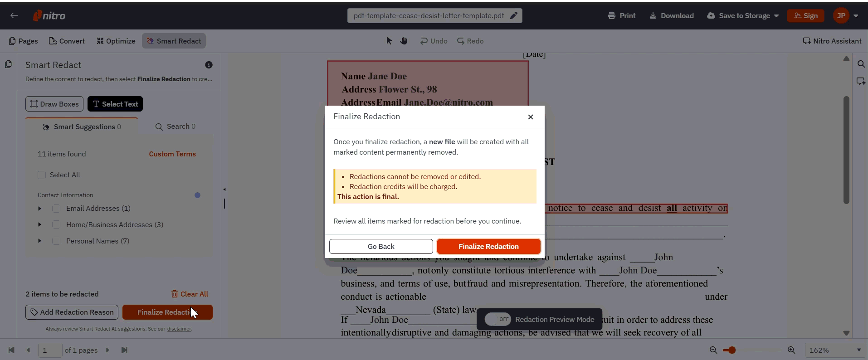Click the Smart Redact info icon
This screenshot has height=360, width=868.
tap(209, 65)
